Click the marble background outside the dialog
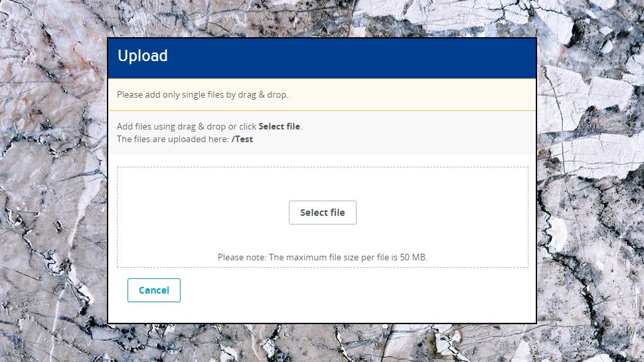The width and height of the screenshot is (644, 362). click(x=53, y=199)
